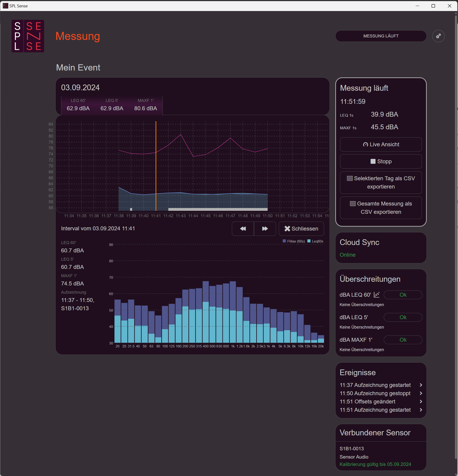Open the Live Ansicht view

click(381, 144)
